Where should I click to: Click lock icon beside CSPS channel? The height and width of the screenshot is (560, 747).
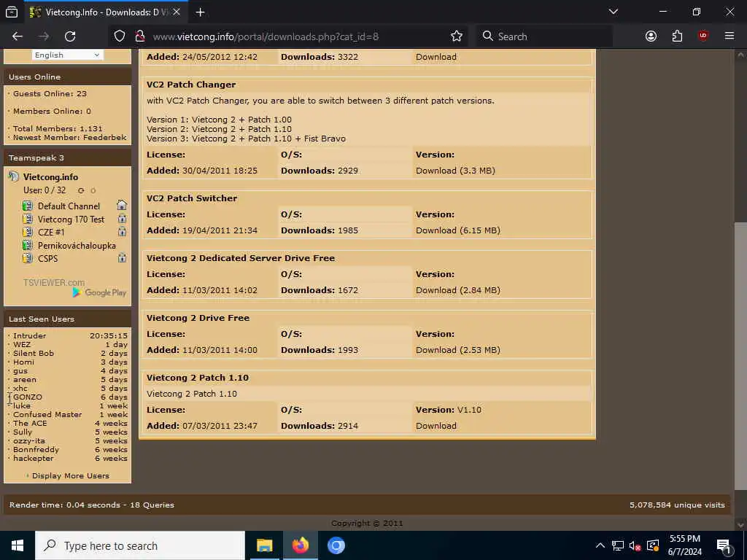[x=123, y=258]
